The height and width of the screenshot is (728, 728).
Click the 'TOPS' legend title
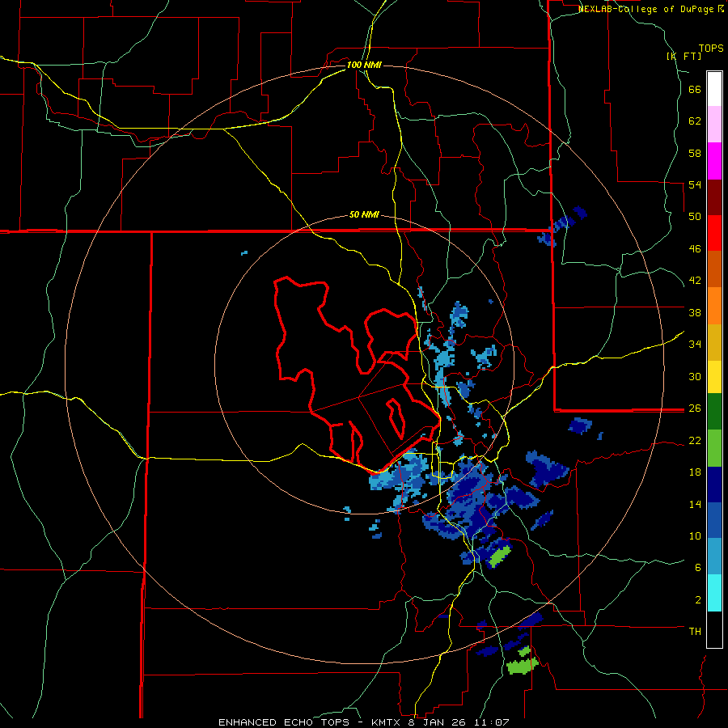pos(711,49)
